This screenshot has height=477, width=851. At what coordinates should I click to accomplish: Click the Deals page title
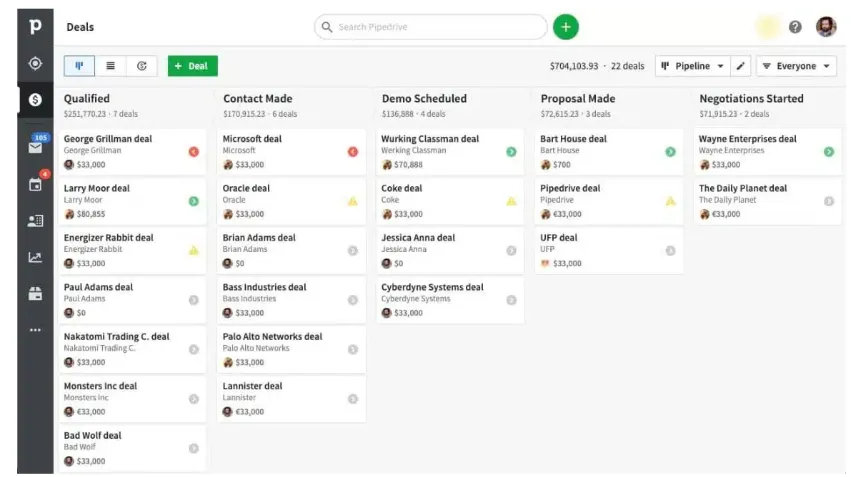80,27
